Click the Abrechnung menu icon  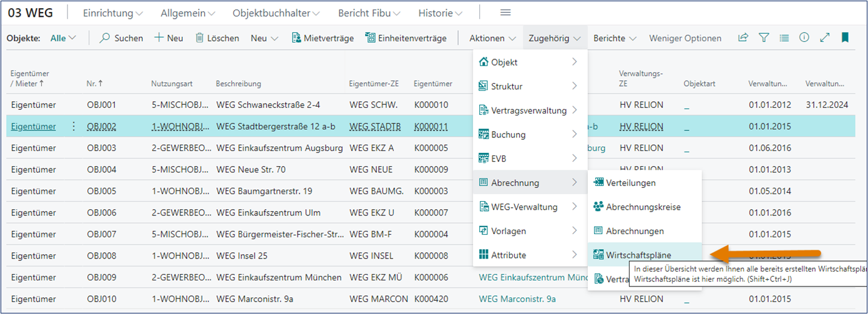pyautogui.click(x=483, y=183)
